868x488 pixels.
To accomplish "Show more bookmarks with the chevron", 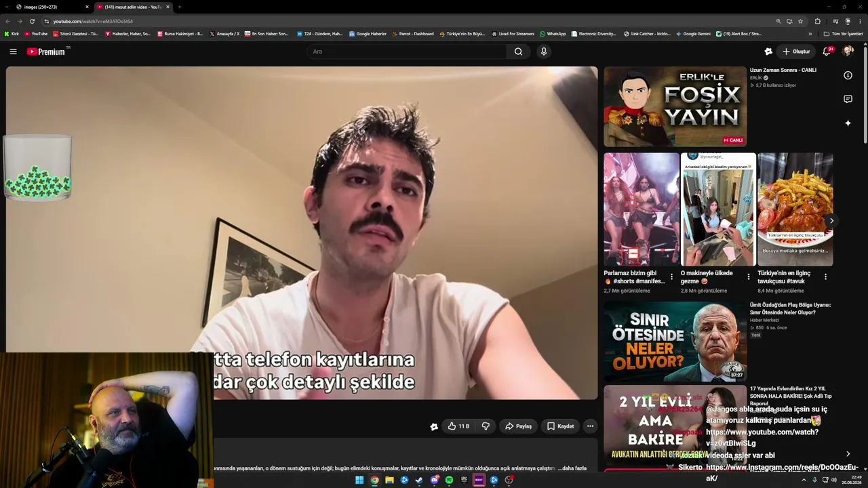I will 810,34.
